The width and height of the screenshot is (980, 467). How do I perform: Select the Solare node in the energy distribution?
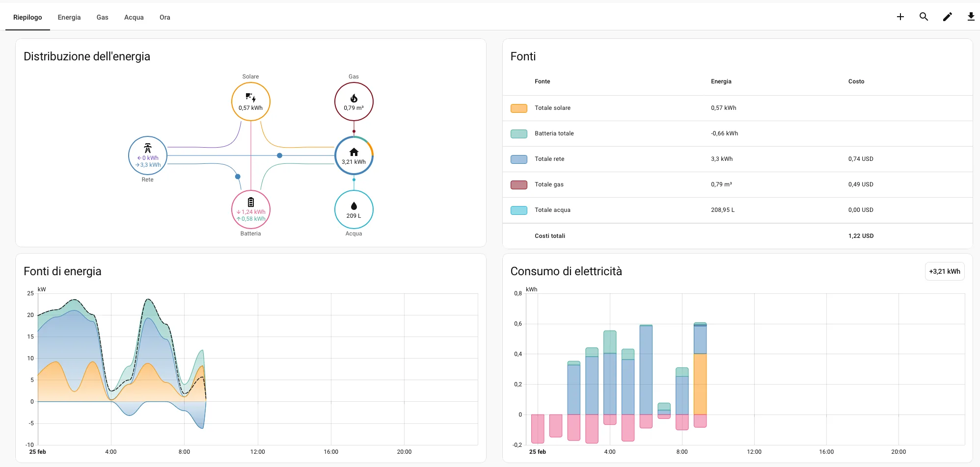pos(250,101)
